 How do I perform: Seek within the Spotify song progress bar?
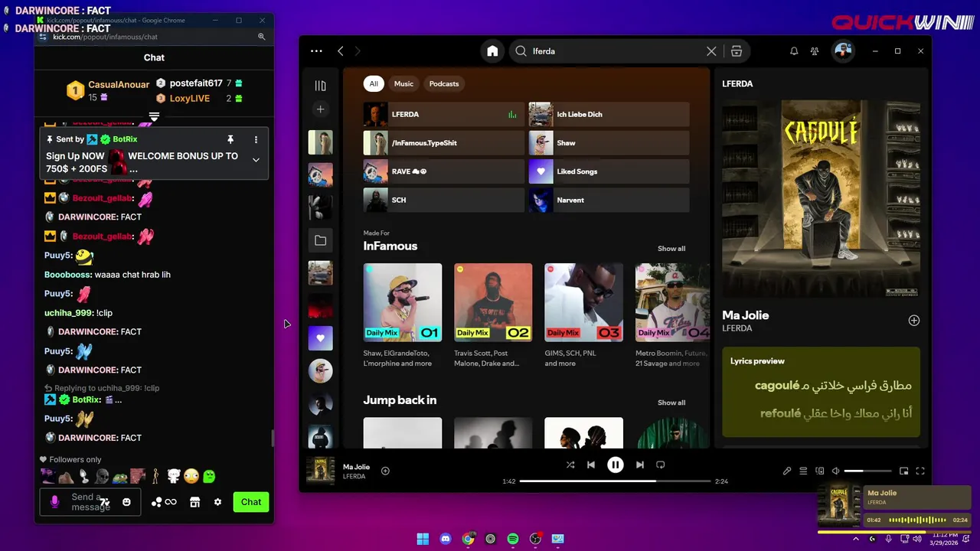[615, 481]
